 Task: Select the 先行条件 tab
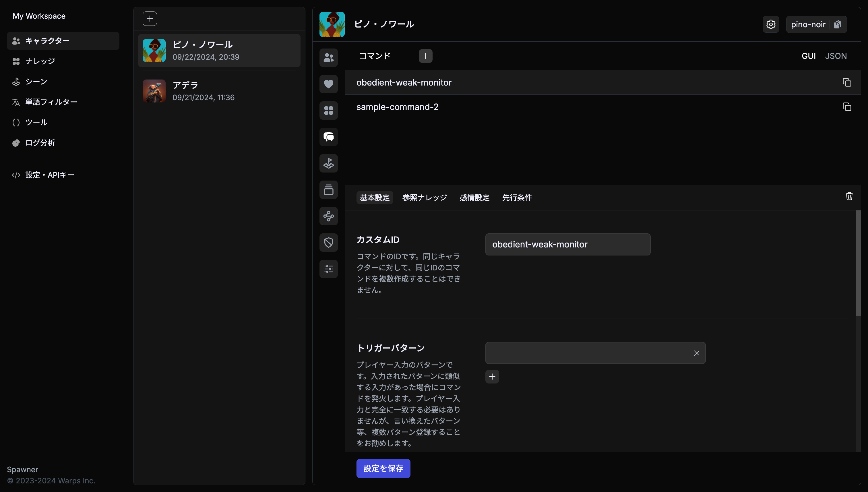[517, 198]
